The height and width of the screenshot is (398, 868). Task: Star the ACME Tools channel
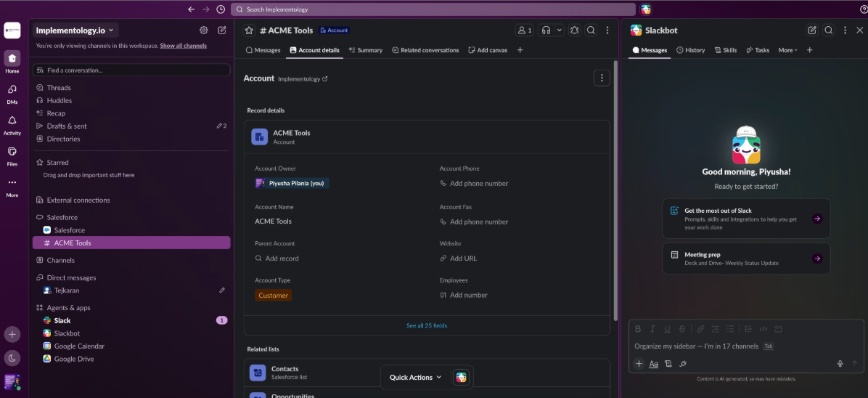click(x=249, y=31)
